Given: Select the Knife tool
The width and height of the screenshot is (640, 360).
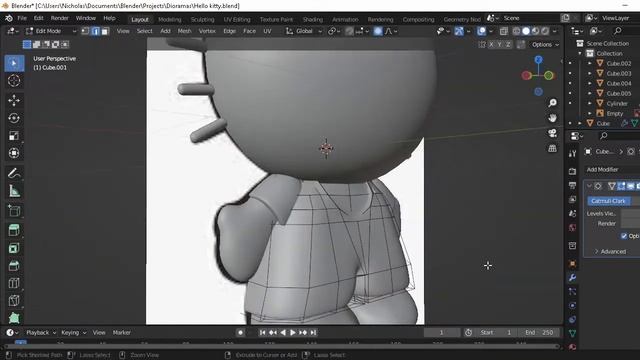Looking at the screenshot, I should (14, 300).
